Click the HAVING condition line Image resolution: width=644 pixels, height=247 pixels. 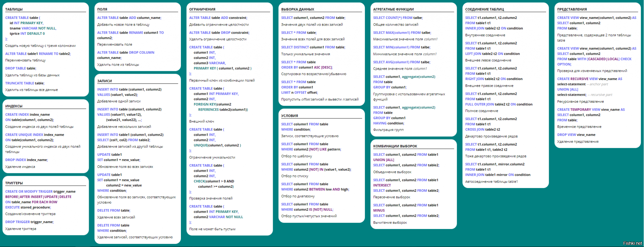pos(389,123)
